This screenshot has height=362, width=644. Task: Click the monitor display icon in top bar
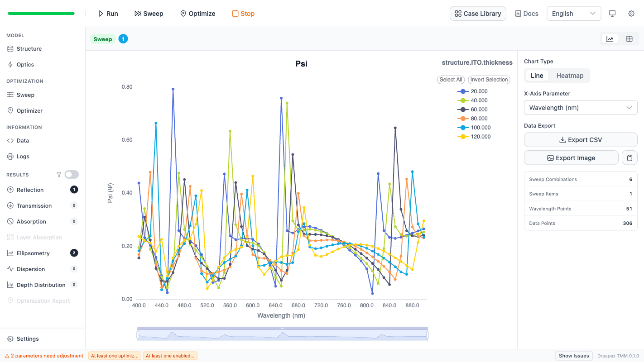(x=612, y=14)
